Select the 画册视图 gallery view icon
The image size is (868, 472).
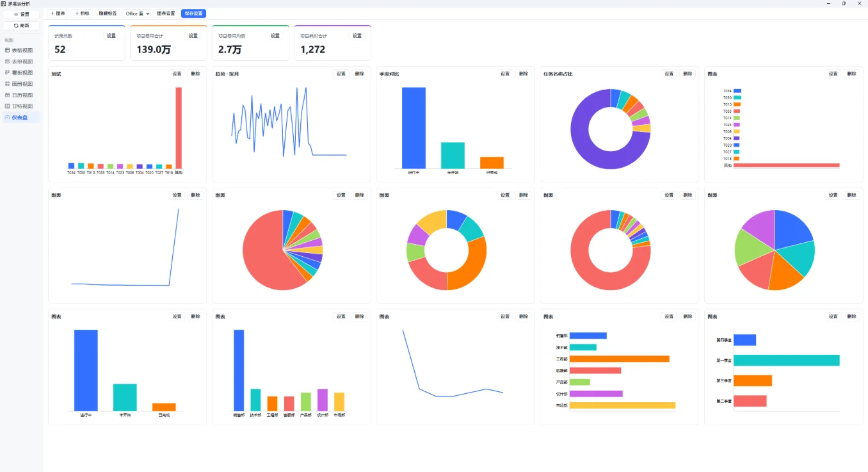[x=7, y=84]
